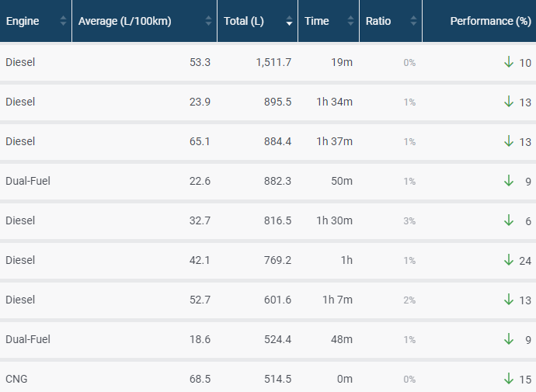536x392 pixels.
Task: Select the average value 23.9
Action: tap(200, 102)
